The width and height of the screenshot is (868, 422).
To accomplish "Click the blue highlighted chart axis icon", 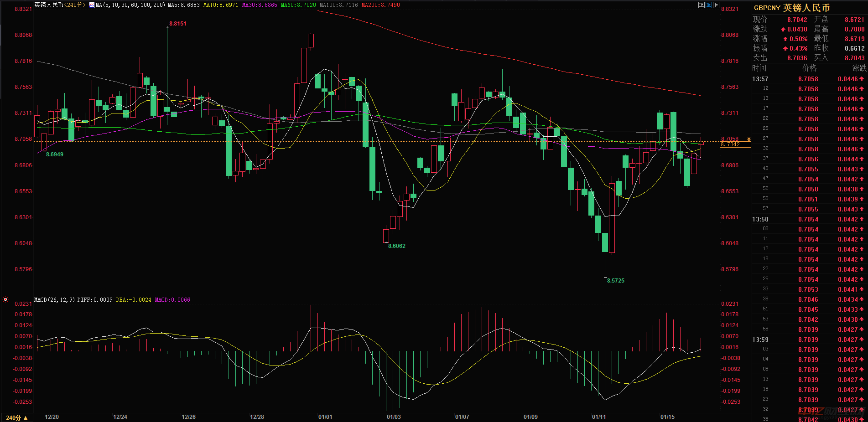I will pos(709,5).
